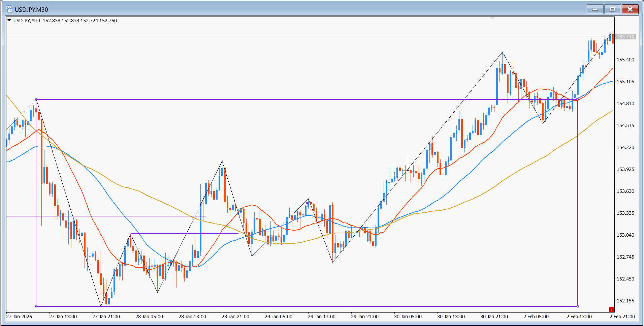Click the 2 Feb 21:00 time label

click(622, 317)
